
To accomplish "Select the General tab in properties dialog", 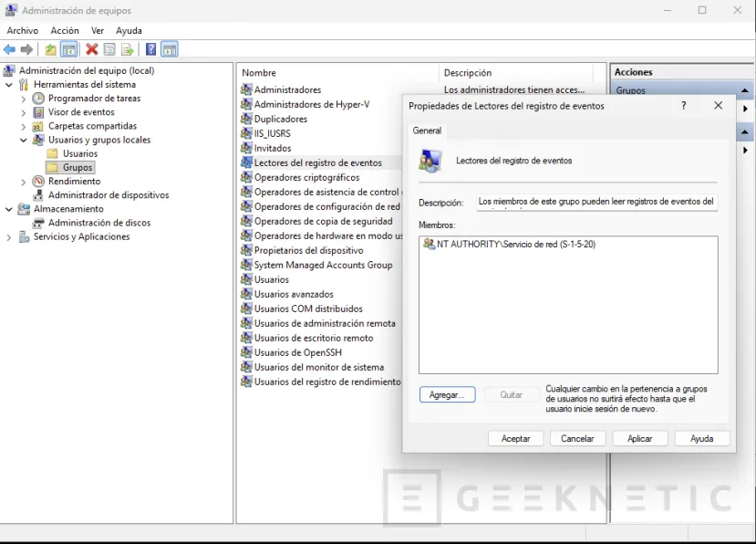I will (427, 131).
